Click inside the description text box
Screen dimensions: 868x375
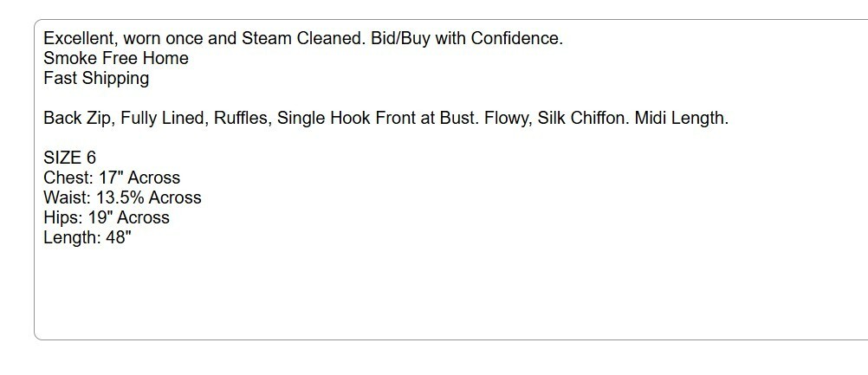pyautogui.click(x=451, y=180)
